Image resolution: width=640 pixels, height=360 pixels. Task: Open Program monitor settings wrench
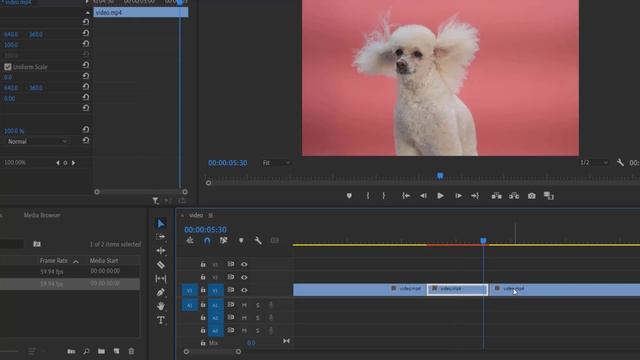click(x=620, y=162)
